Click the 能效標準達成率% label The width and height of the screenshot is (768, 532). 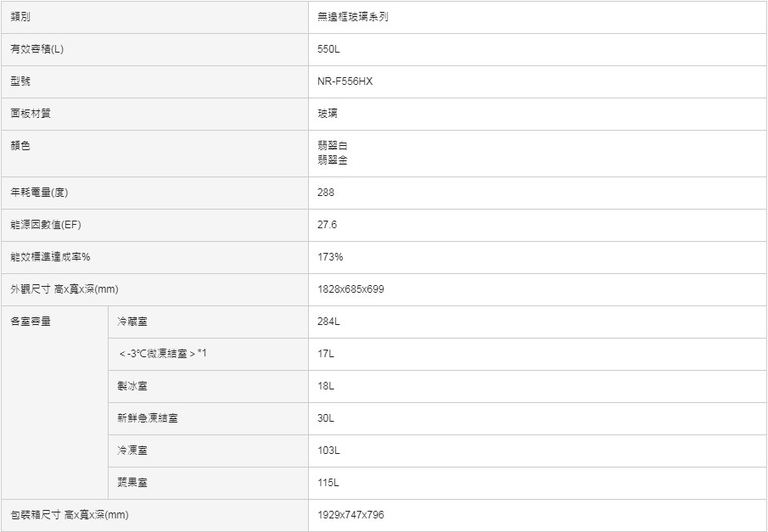click(50, 257)
